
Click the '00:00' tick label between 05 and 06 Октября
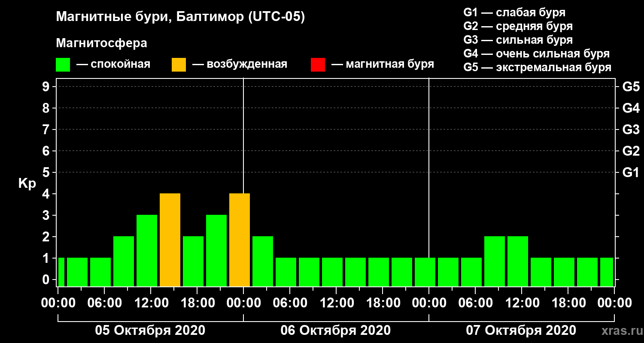pyautogui.click(x=243, y=303)
